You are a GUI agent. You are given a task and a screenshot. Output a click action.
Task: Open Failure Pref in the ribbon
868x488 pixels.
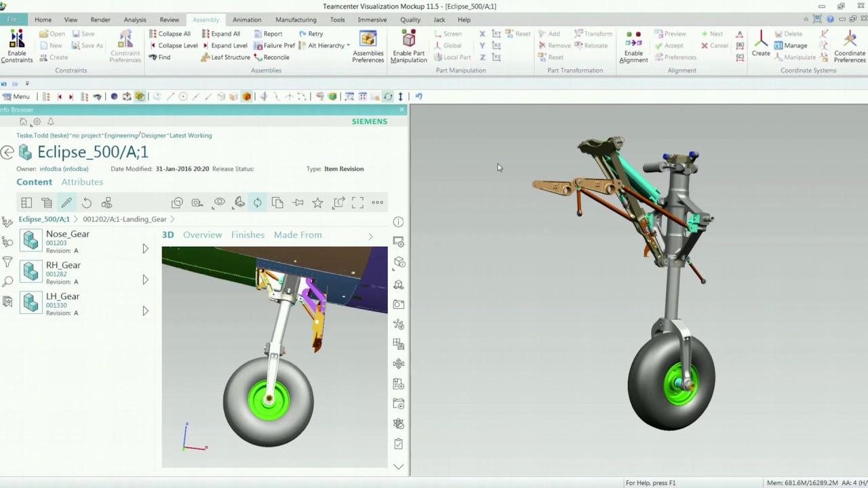275,45
